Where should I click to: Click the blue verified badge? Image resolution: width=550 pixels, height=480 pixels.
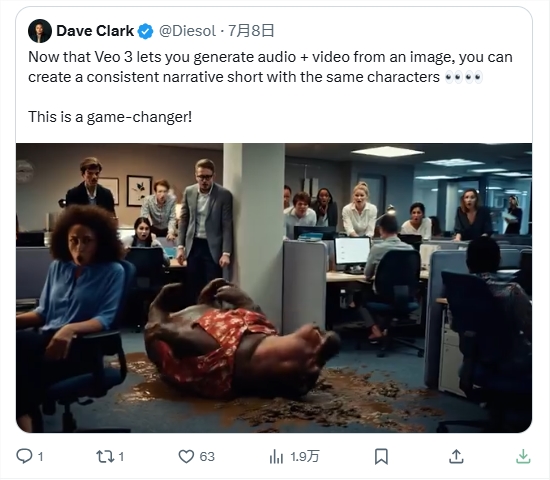145,31
